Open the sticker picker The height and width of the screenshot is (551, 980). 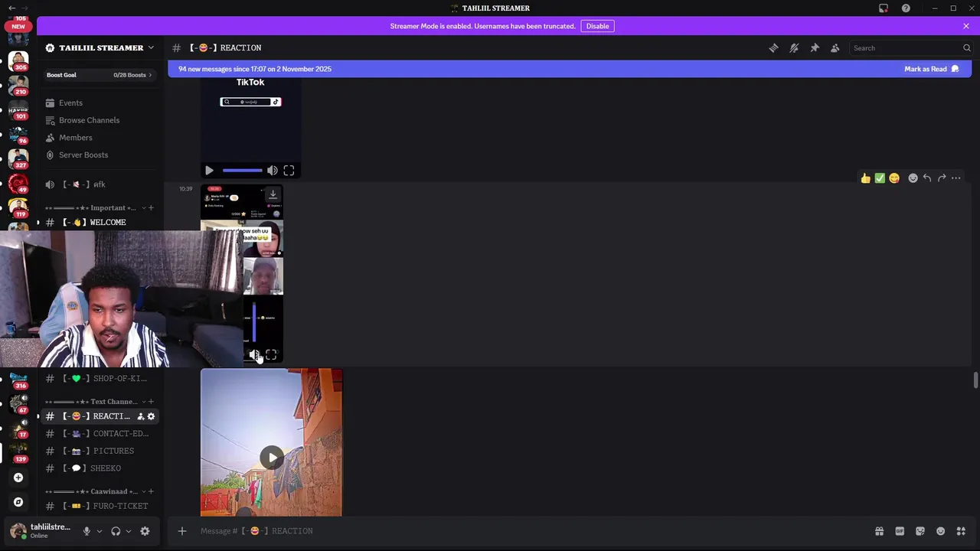pos(920,531)
